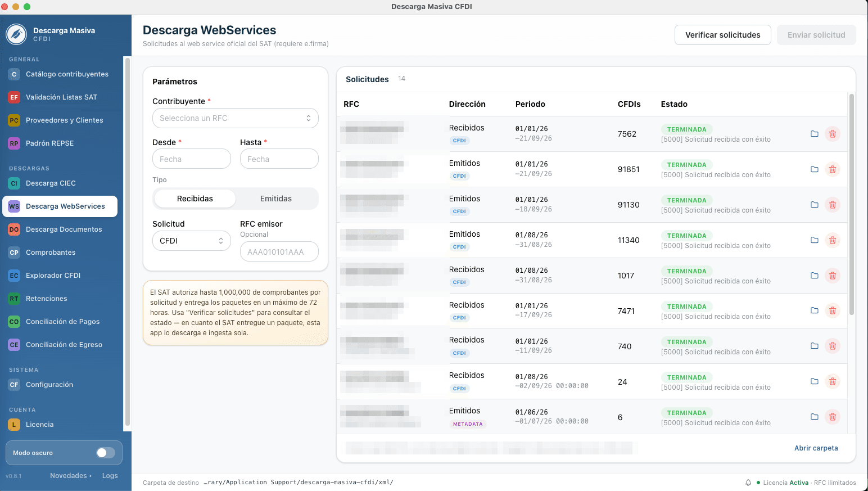The image size is (868, 491).
Task: Delete the request with 24 CFDIs
Action: (x=833, y=381)
